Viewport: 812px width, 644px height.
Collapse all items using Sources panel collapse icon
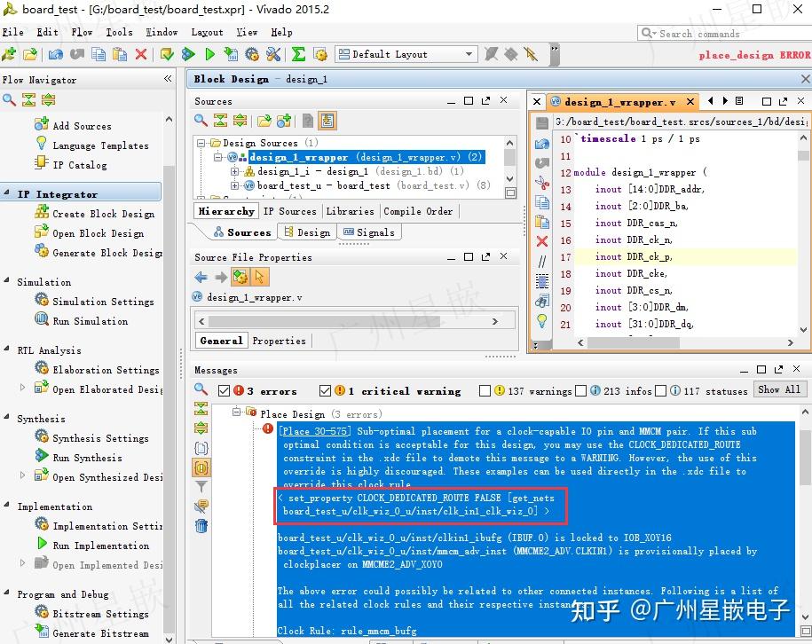(x=218, y=120)
